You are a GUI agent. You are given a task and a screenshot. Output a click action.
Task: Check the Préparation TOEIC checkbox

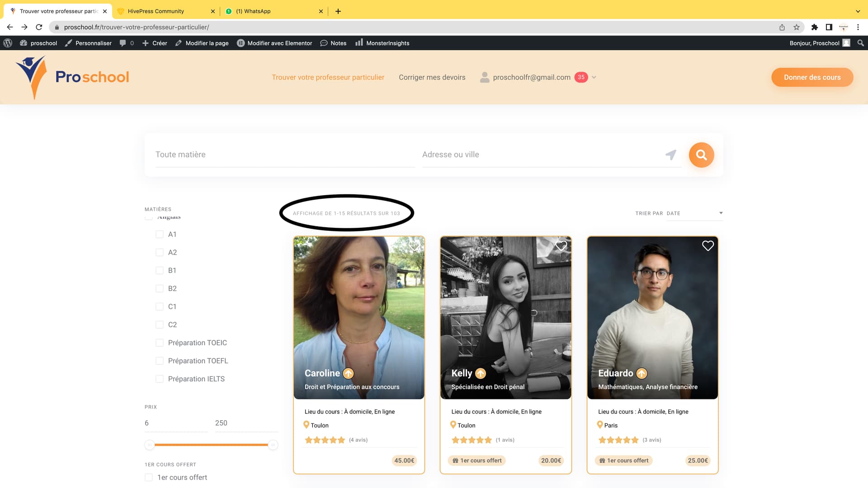(x=160, y=343)
